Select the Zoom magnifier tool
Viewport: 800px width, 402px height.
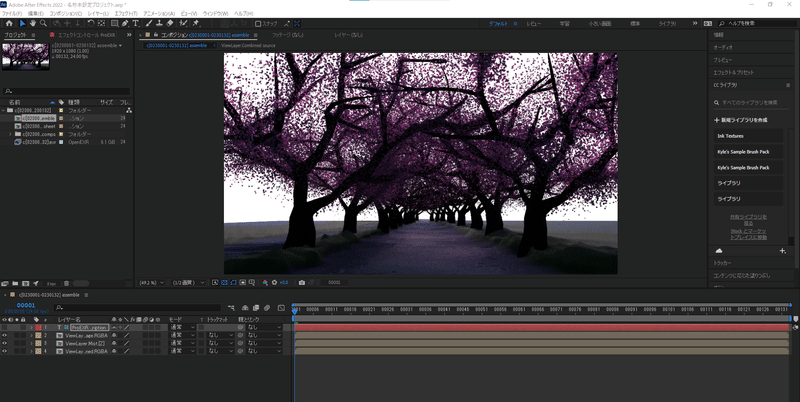(43, 23)
